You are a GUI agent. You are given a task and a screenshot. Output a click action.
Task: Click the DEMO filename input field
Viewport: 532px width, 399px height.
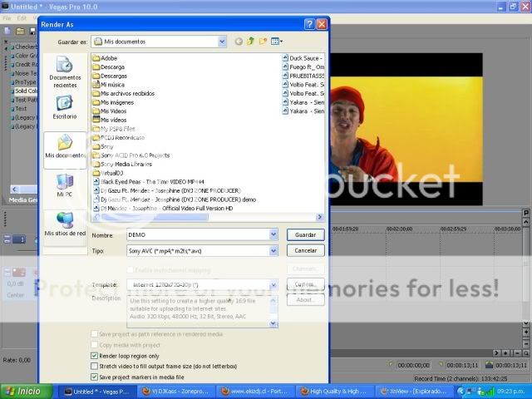coord(198,234)
